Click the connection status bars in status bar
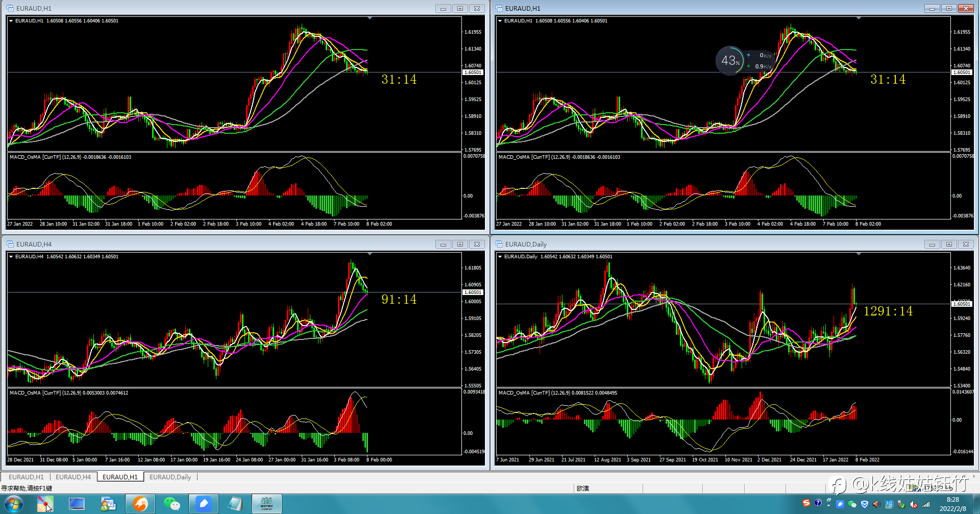Viewport: 980px width, 514px height. (x=915, y=488)
